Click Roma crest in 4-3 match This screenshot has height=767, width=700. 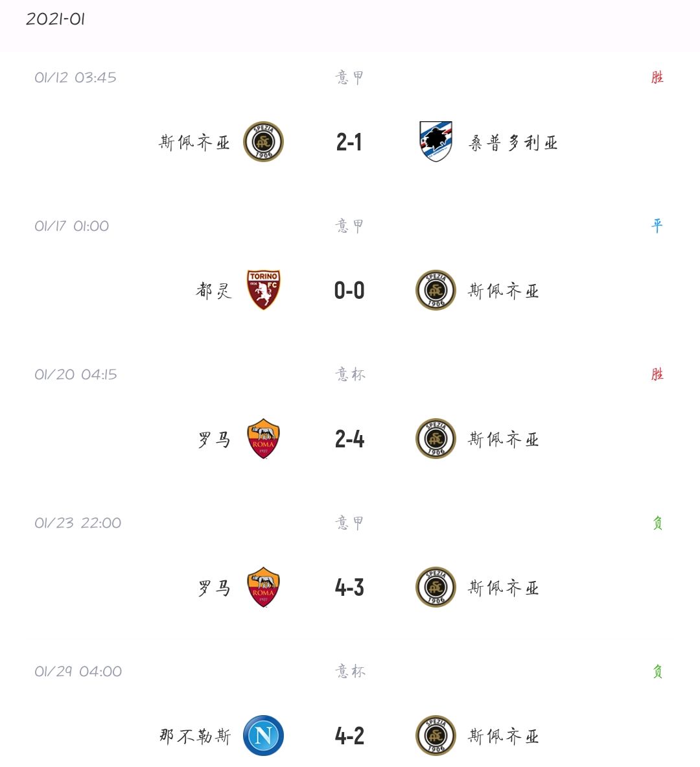pos(263,587)
